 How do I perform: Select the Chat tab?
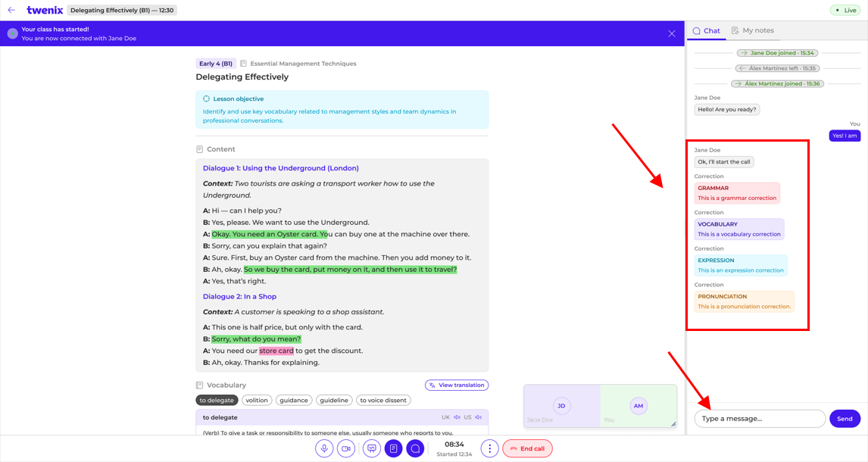pyautogui.click(x=707, y=31)
